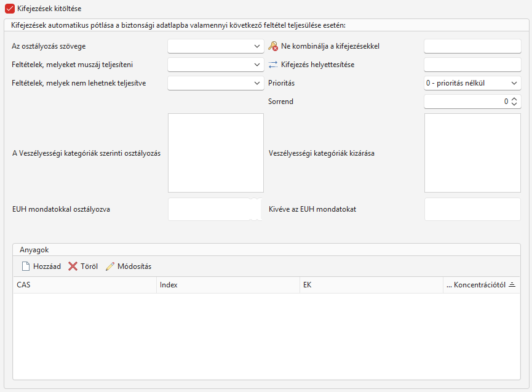Screen dimensions: 532x392
Task: Click Töröl to delete a substance
Action: [x=83, y=266]
